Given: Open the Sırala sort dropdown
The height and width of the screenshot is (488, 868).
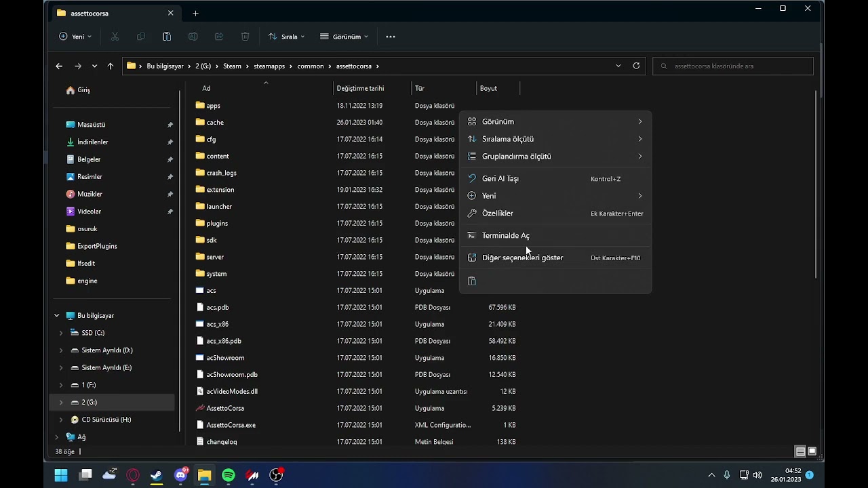Looking at the screenshot, I should tap(287, 37).
